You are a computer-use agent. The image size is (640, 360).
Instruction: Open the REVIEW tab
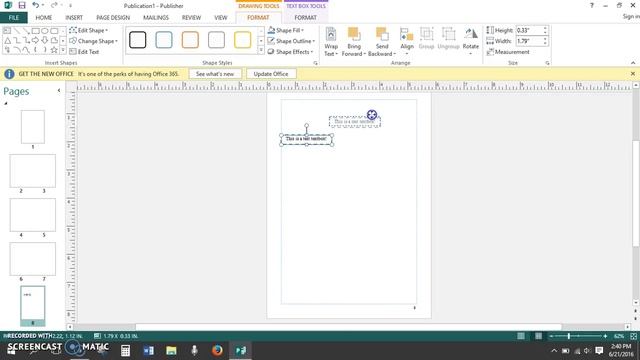pyautogui.click(x=191, y=18)
